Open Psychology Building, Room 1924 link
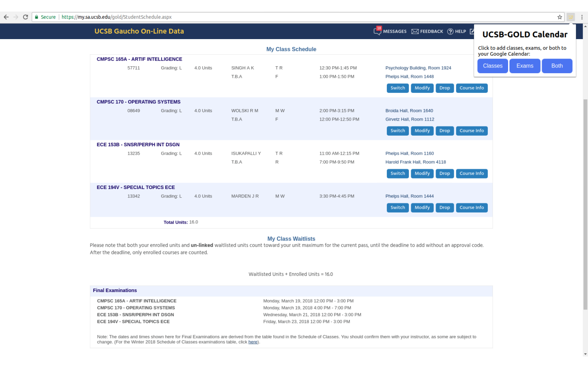The height and width of the screenshot is (368, 588). tap(418, 68)
